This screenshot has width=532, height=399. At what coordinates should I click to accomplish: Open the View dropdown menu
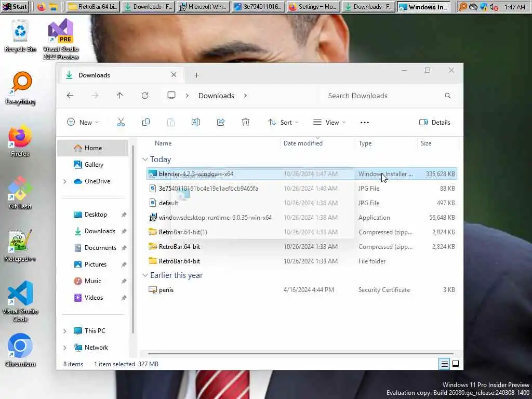(x=329, y=123)
